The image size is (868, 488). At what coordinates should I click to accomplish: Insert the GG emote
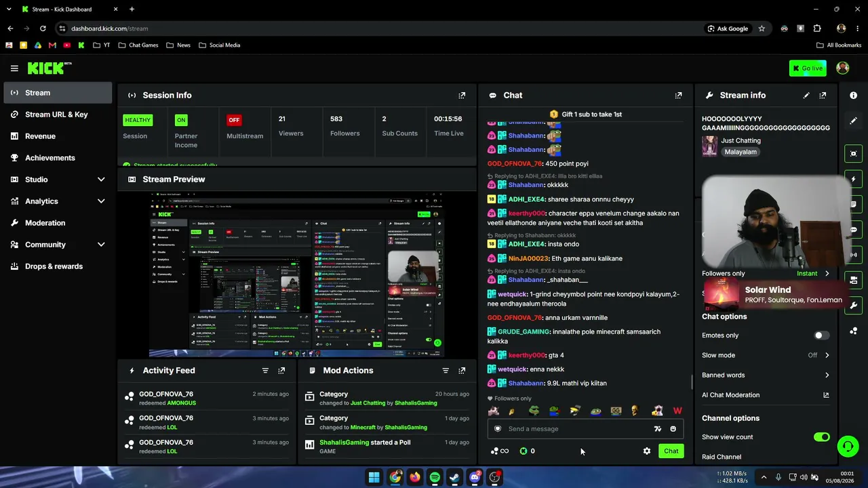[x=616, y=411]
